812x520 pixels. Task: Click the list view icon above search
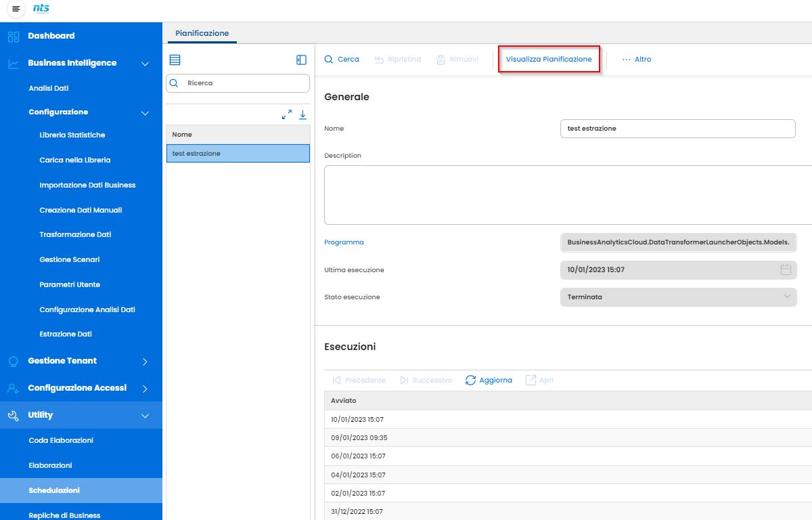175,60
